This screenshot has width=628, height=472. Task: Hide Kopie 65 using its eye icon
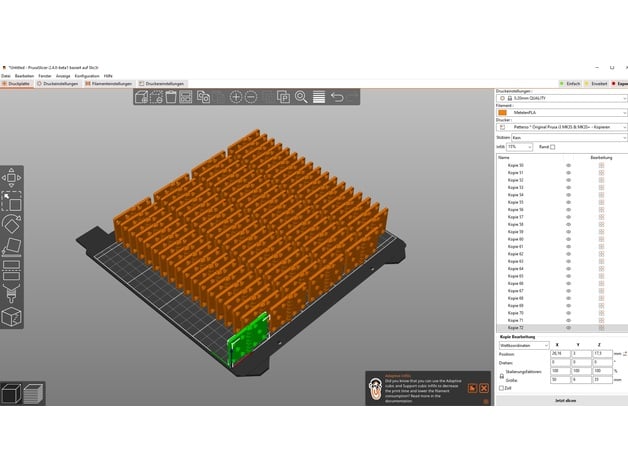click(568, 276)
